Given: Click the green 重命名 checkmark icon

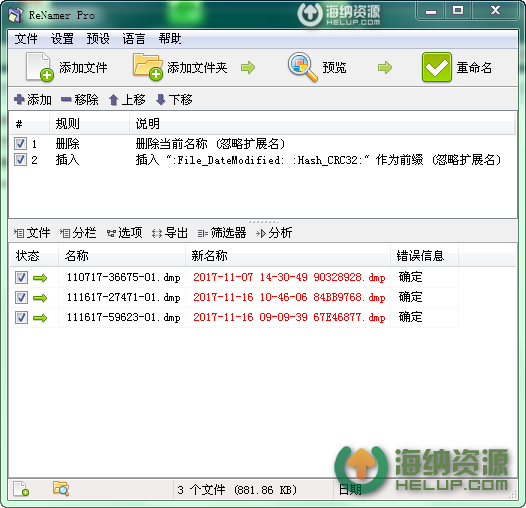Looking at the screenshot, I should (437, 67).
